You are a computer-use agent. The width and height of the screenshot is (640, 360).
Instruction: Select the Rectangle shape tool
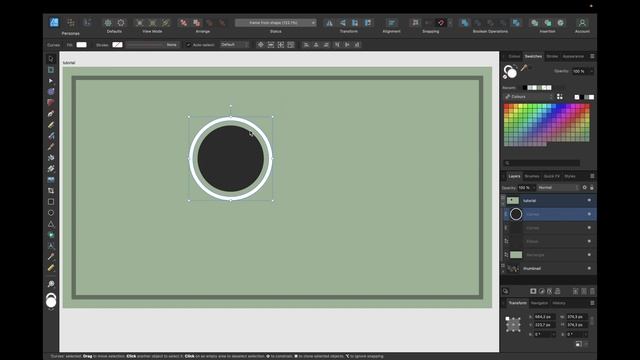[51, 202]
